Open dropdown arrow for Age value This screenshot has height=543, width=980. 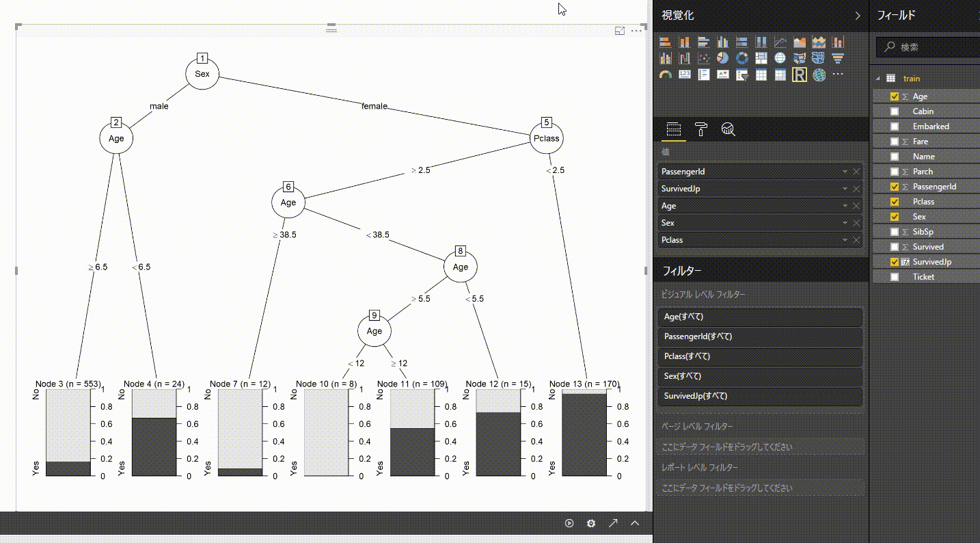pos(845,206)
